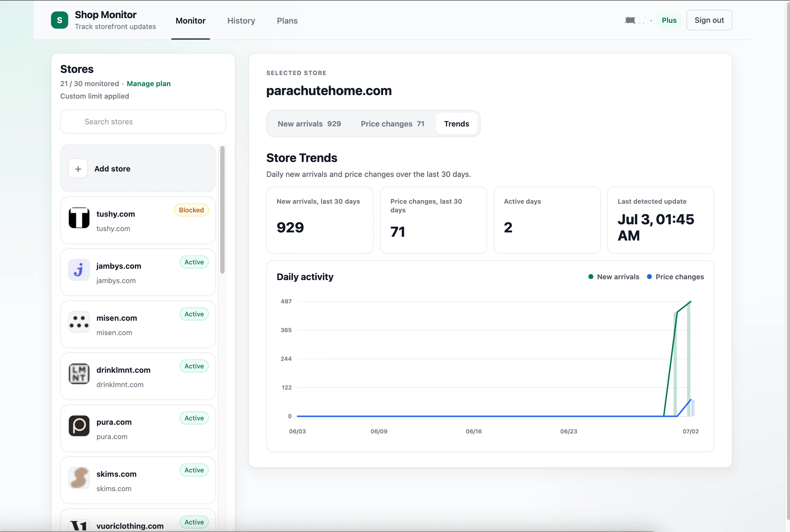Image resolution: width=790 pixels, height=532 pixels.
Task: Click the Sign out button
Action: 709,20
